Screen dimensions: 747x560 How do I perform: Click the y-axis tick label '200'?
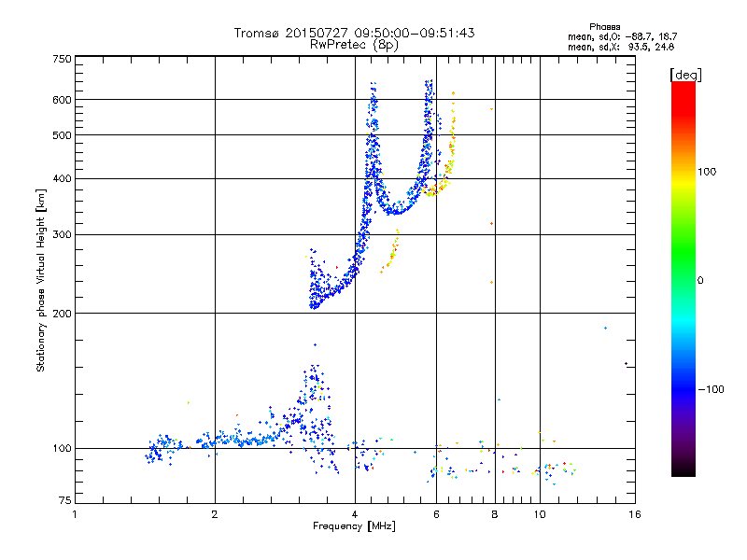(62, 314)
